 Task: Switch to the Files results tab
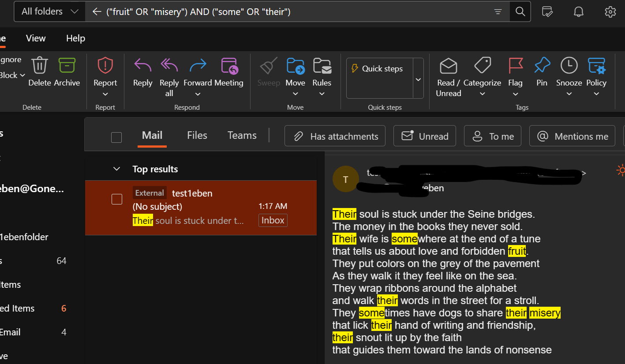pyautogui.click(x=197, y=135)
